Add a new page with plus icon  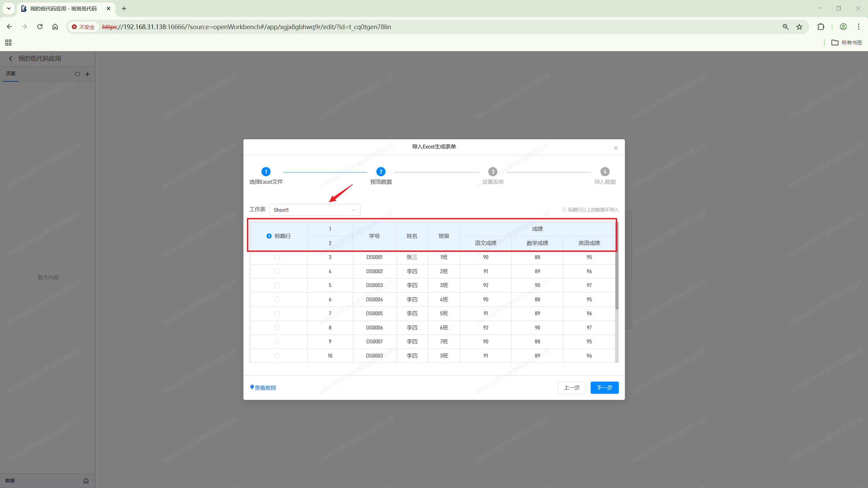pos(87,74)
